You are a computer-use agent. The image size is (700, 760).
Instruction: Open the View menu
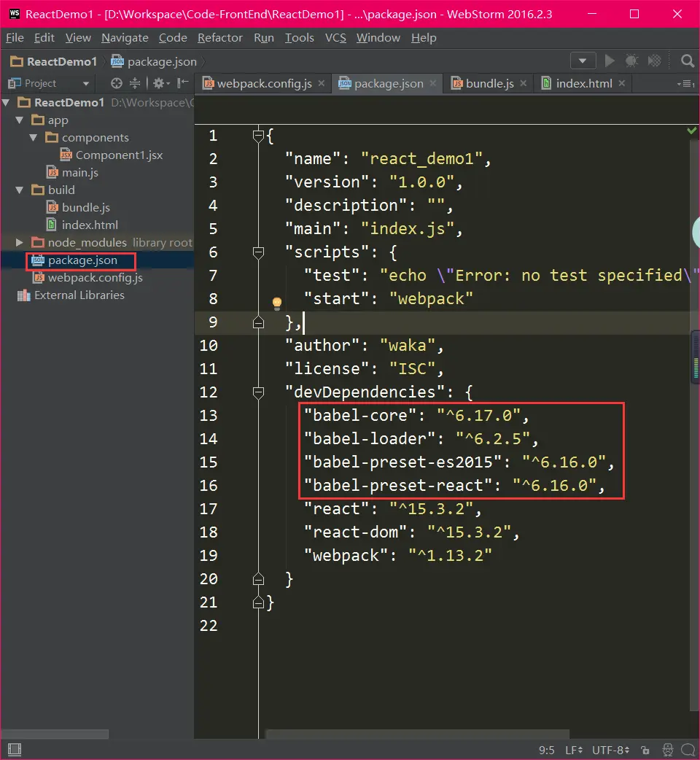tap(78, 38)
